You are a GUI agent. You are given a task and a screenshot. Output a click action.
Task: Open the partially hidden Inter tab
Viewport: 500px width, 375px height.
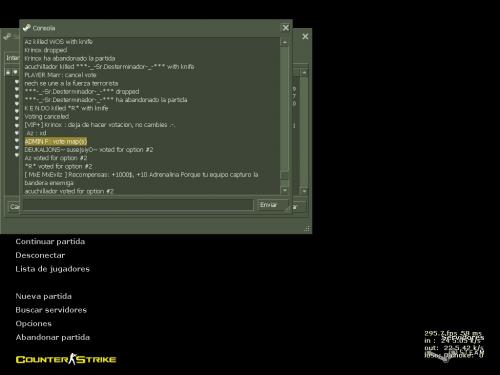coord(13,58)
